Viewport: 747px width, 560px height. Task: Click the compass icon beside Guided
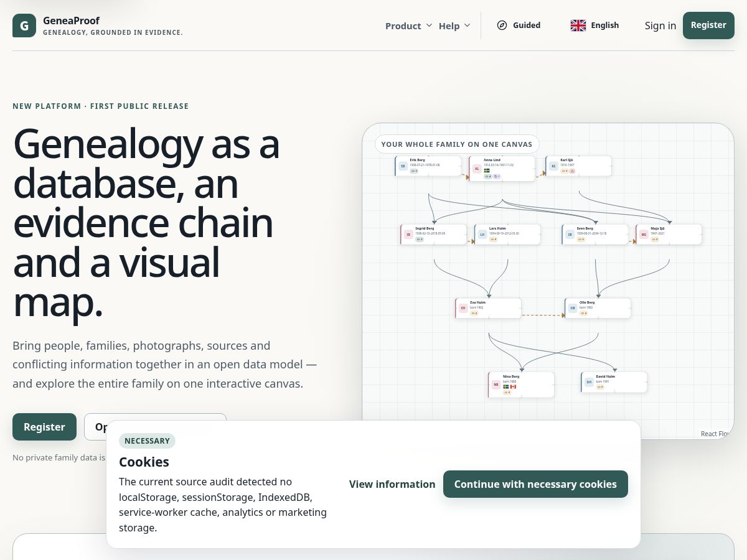point(502,26)
